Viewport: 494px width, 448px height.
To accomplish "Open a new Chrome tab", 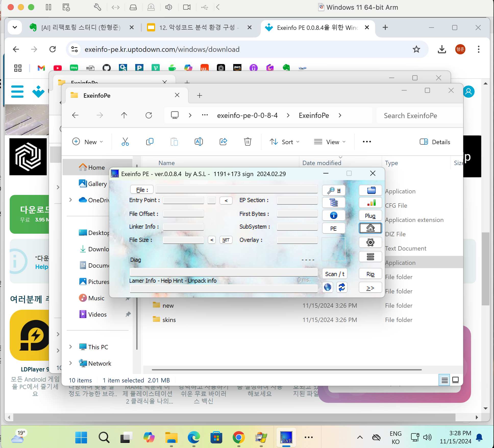I will pos(385,27).
